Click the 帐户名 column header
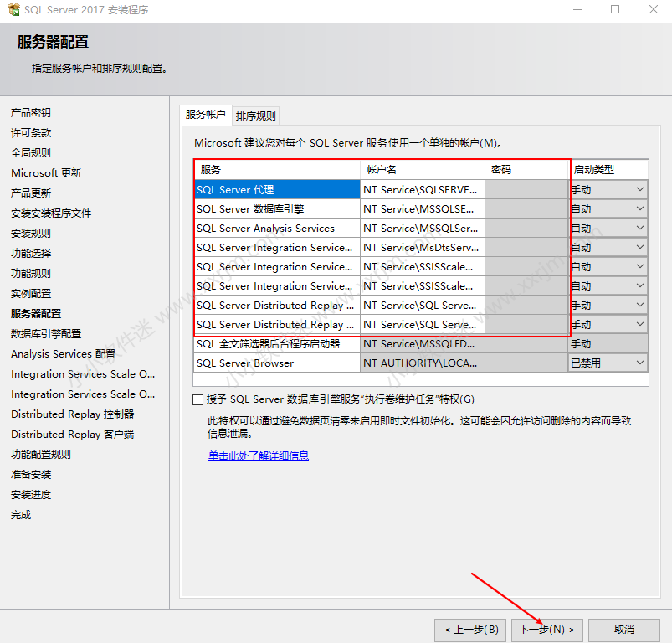 (x=423, y=170)
